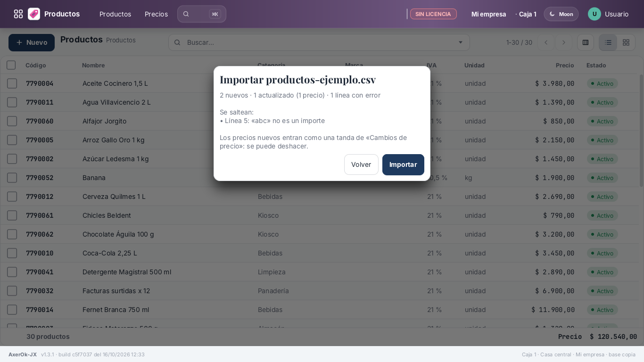Image resolution: width=644 pixels, height=362 pixels.
Task: Check the Aceite Cocinero 1,5 L row checkbox
Action: point(12,83)
